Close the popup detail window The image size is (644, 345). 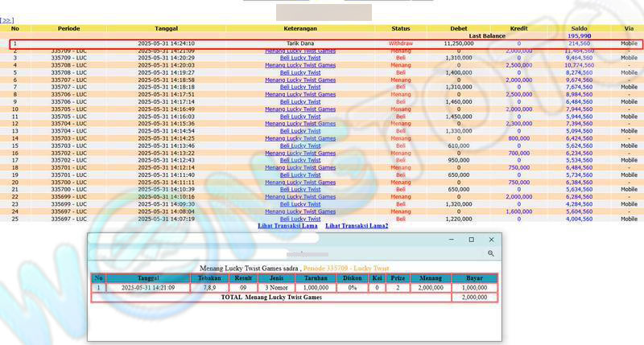point(491,240)
